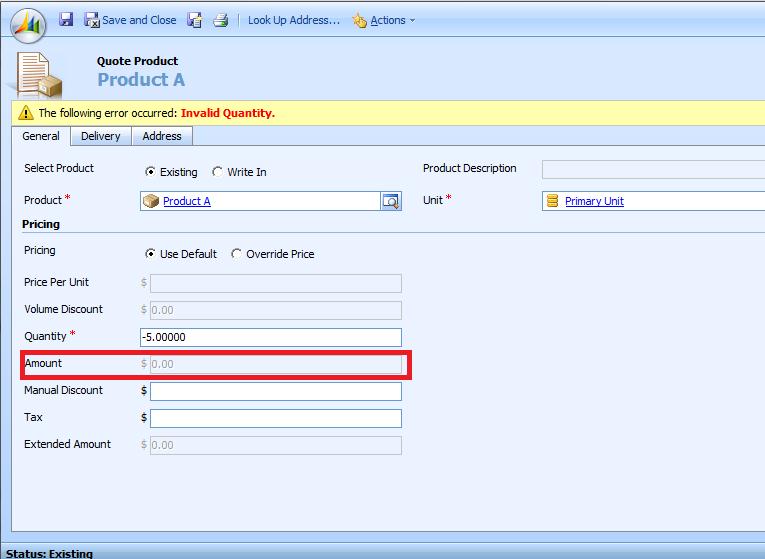This screenshot has width=765, height=559.
Task: Select the Existing product radio button
Action: click(151, 172)
